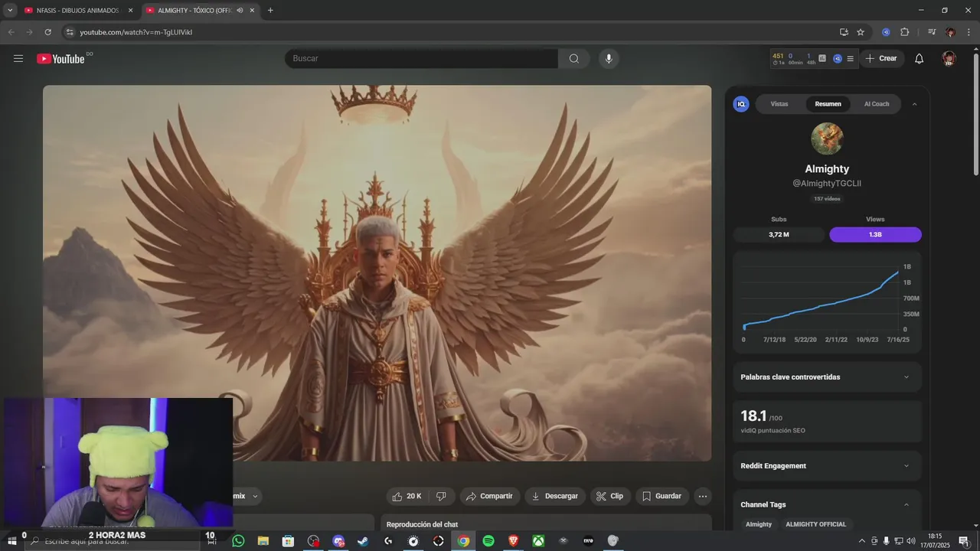
Task: Open YouTube notifications bell
Action: coord(920,58)
